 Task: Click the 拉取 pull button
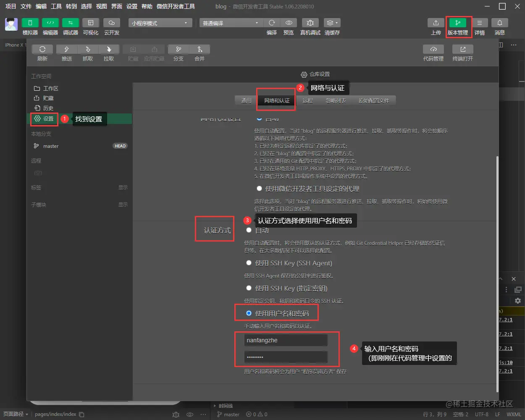(x=109, y=49)
